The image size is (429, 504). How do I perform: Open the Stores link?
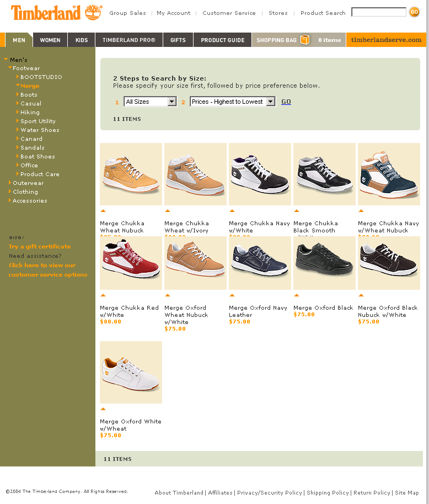[x=278, y=13]
